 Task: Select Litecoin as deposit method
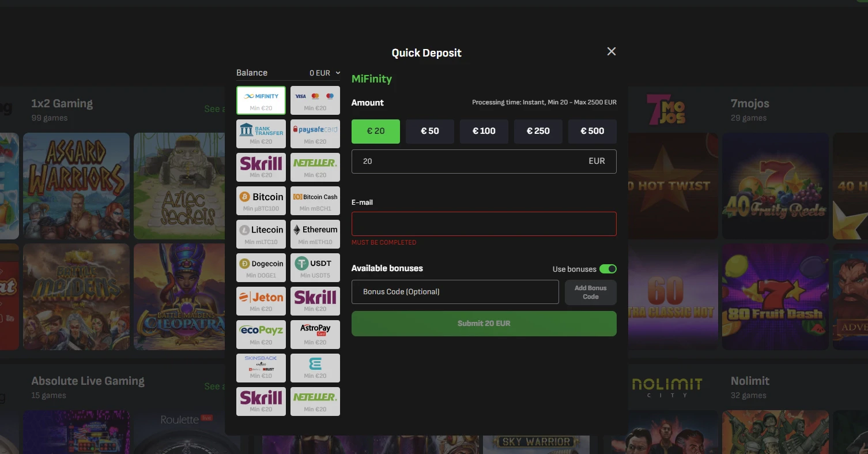pyautogui.click(x=261, y=234)
